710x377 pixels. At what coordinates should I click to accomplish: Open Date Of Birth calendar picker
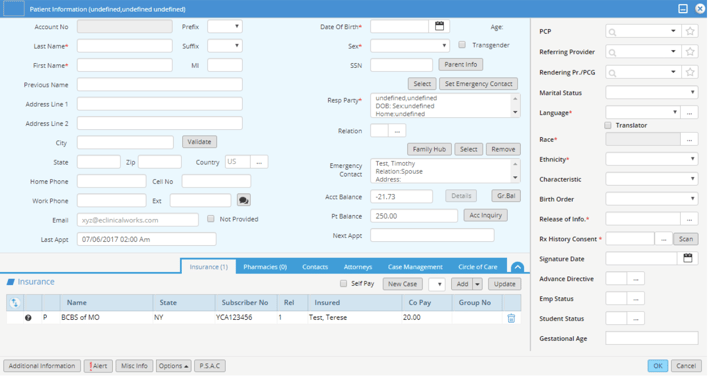tap(439, 26)
